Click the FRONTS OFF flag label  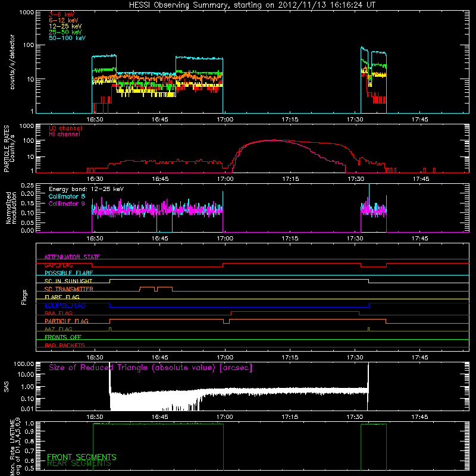tap(63, 337)
